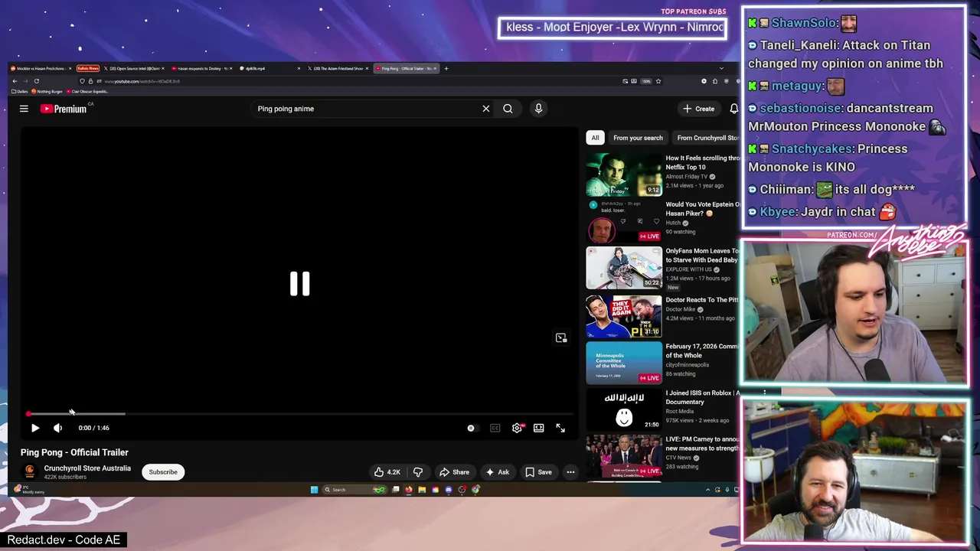Open the OnlyFans Mom video thumbnail

pyautogui.click(x=624, y=267)
